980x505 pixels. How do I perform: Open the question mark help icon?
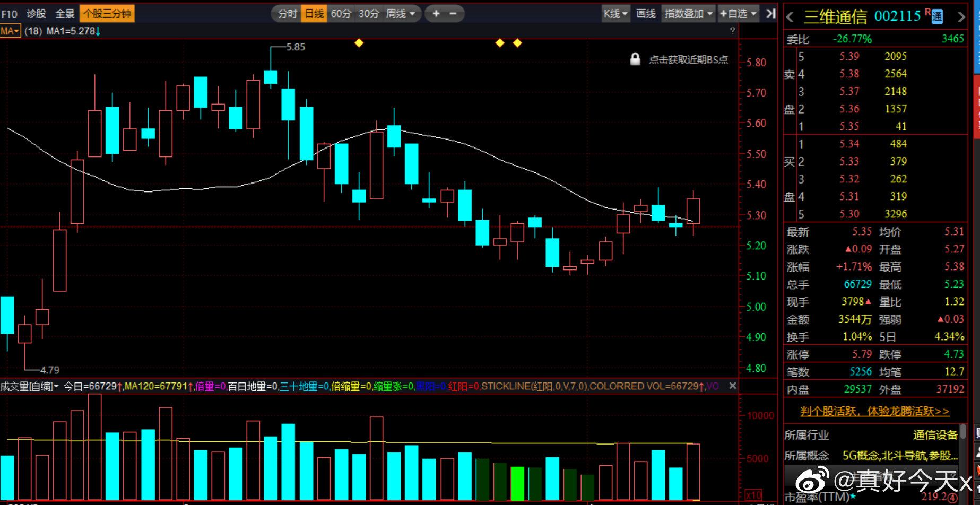(733, 31)
